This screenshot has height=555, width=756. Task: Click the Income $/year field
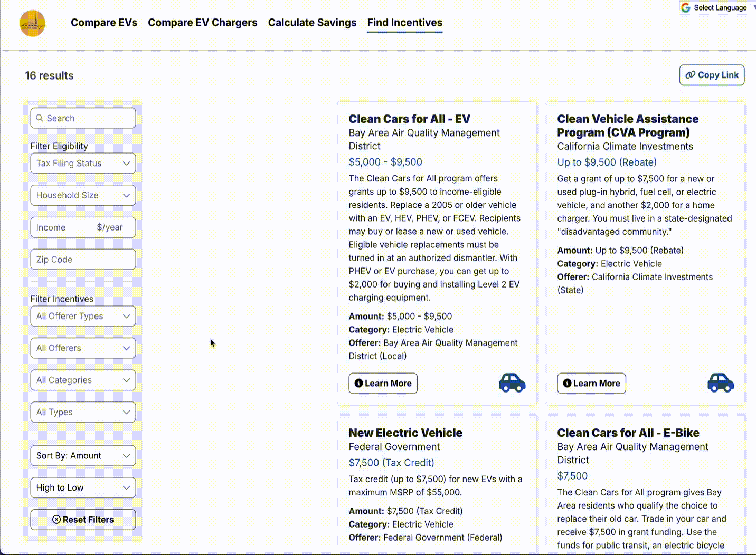tap(83, 227)
